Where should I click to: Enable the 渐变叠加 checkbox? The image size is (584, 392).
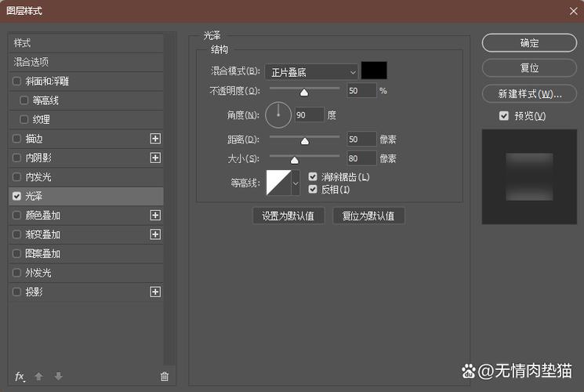point(16,234)
